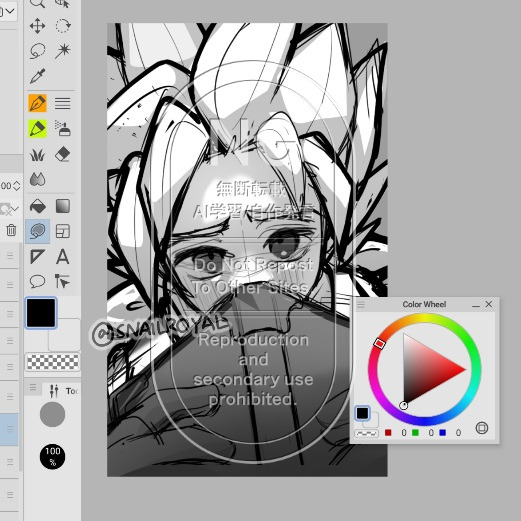Select main color swatch in Color Wheel
The width and height of the screenshot is (521, 521).
362,413
